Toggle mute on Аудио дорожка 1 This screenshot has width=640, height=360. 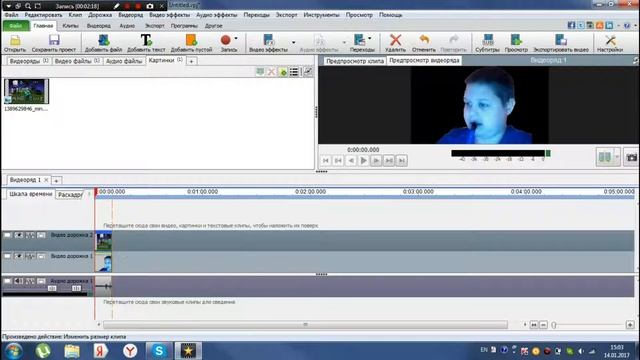18,281
